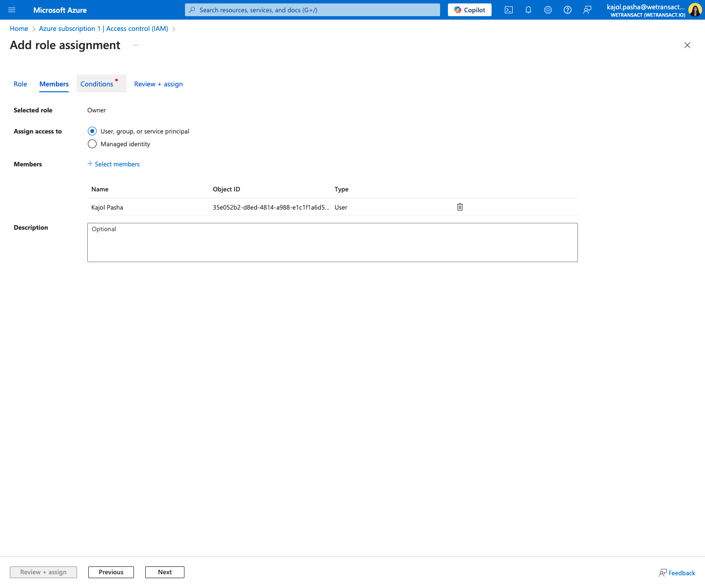Click the user account avatar
Image resolution: width=705 pixels, height=588 pixels.
click(695, 10)
